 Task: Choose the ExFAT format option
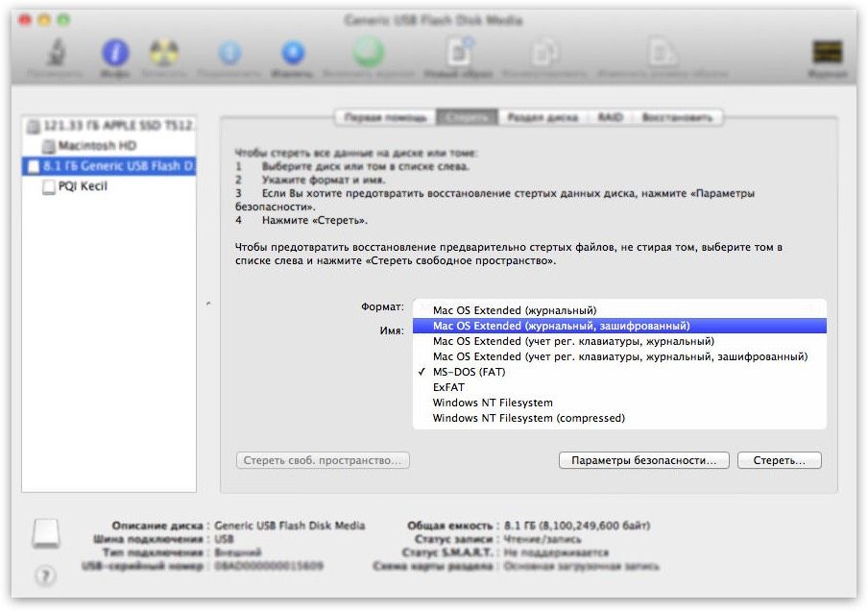pos(619,387)
